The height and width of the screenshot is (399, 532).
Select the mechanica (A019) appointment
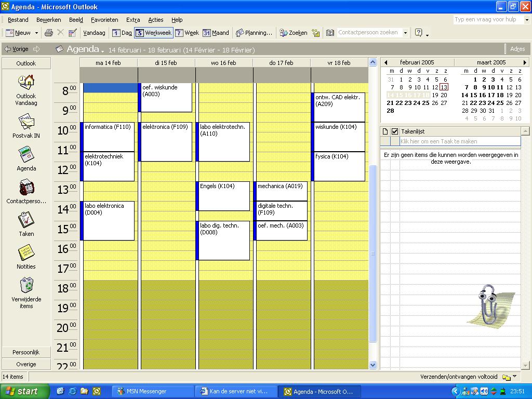(x=281, y=191)
